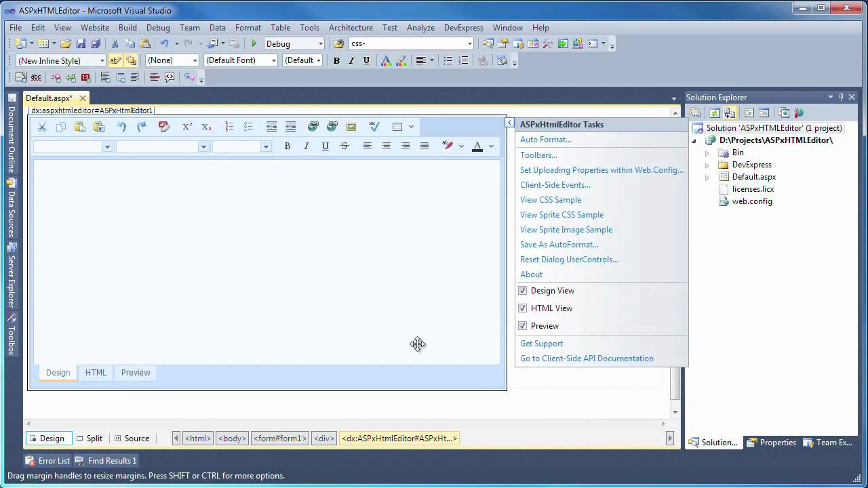The image size is (868, 488).
Task: Click View CSS Sample link
Action: pos(551,200)
